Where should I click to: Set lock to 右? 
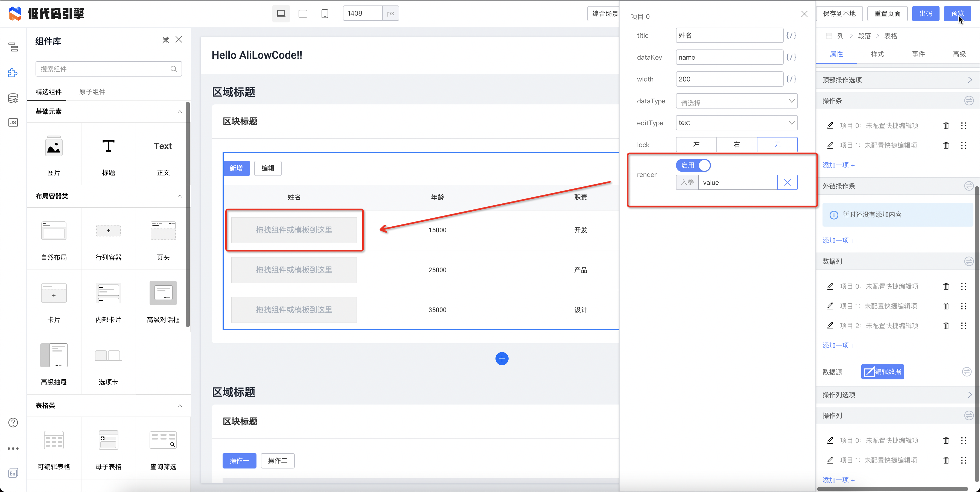click(x=737, y=145)
